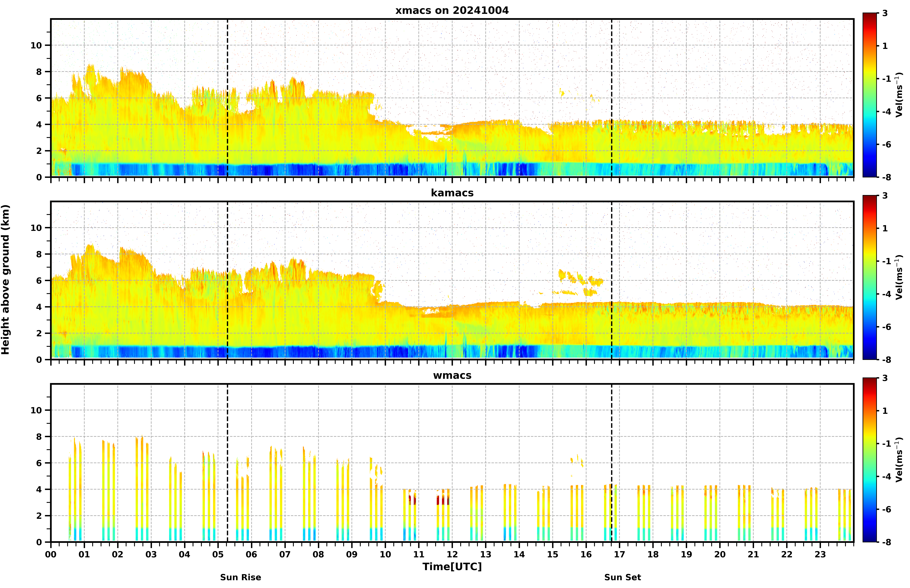Screen dimensions: 910x588
Task: Click the "Height above ground (km)" axis label
Action: (5, 280)
